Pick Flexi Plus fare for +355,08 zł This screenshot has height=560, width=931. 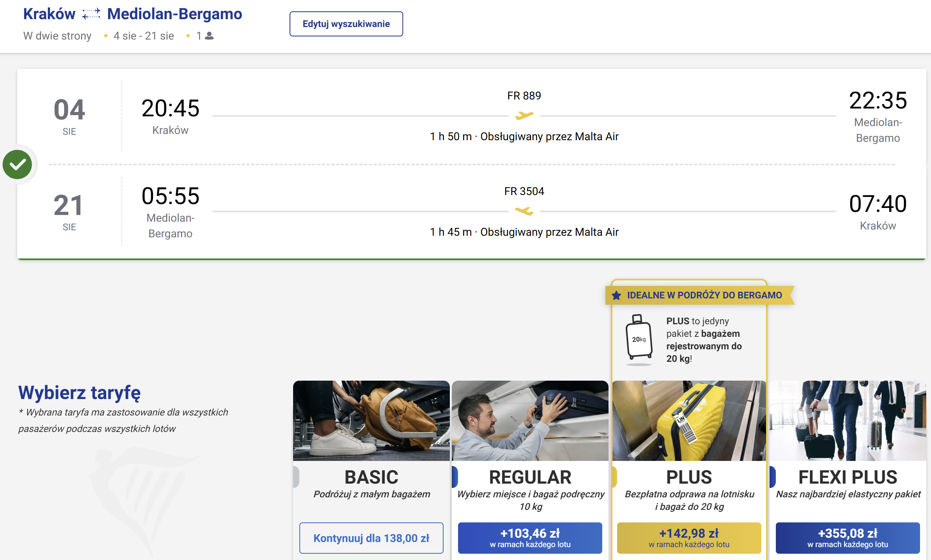[x=848, y=538]
